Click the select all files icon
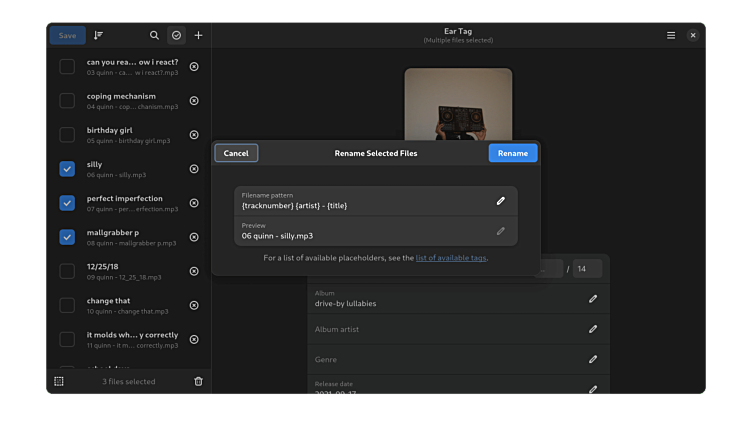Viewport: 752px width, 423px height. point(59,381)
